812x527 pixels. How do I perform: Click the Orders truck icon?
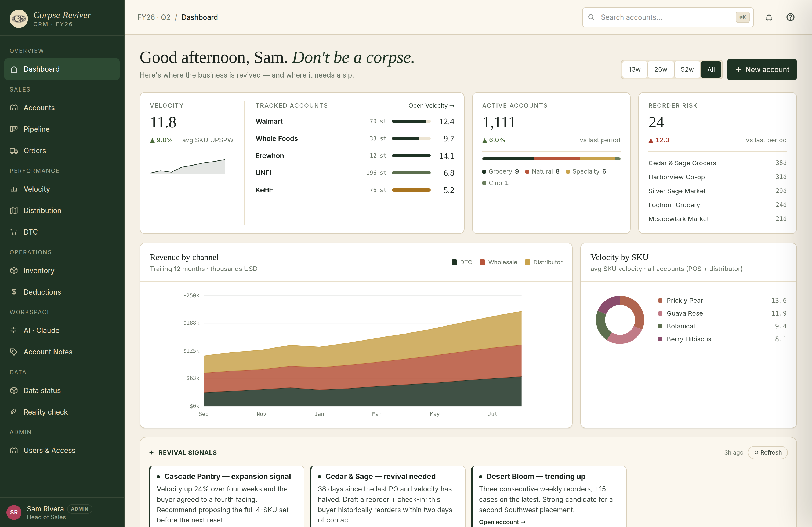pyautogui.click(x=14, y=151)
